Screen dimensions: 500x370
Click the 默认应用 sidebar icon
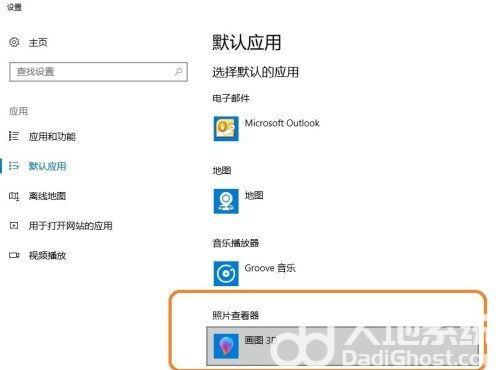click(x=14, y=166)
